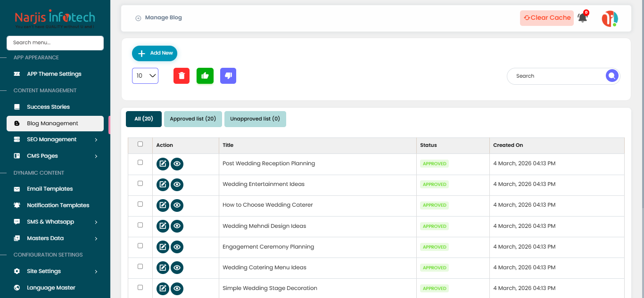
Task: Click the purple thumbs-down unapprove icon
Action: (228, 76)
